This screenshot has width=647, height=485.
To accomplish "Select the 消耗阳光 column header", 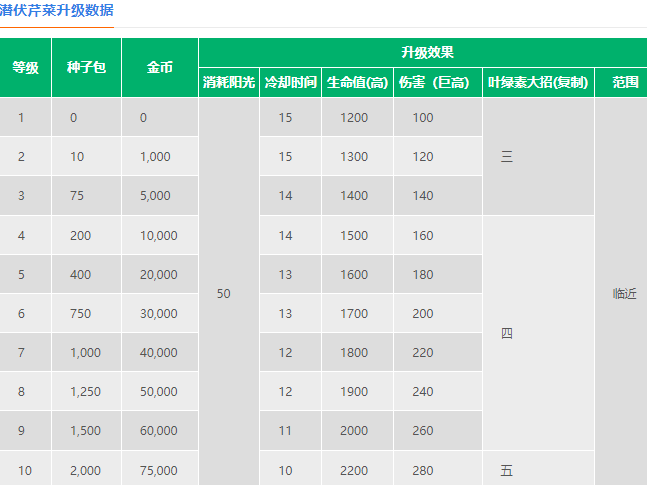I will pyautogui.click(x=229, y=83).
